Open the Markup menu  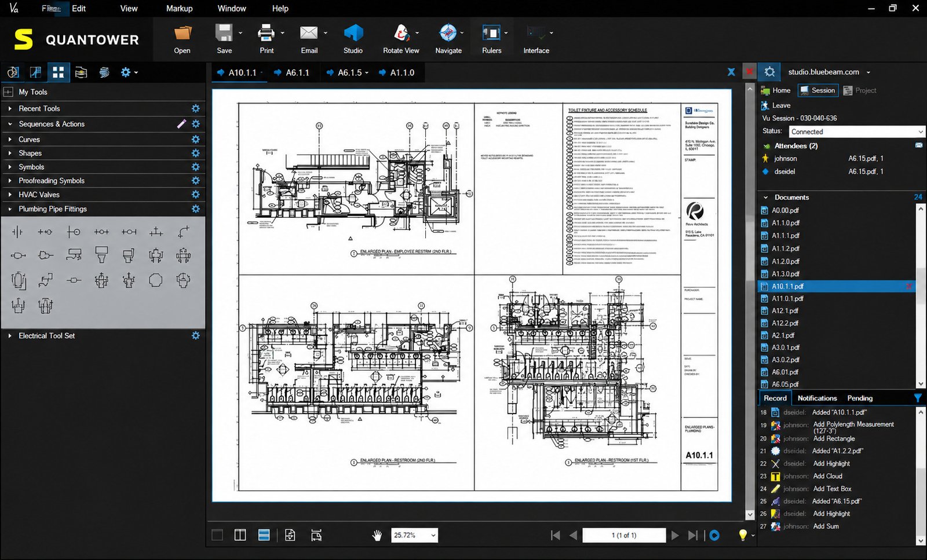(180, 8)
